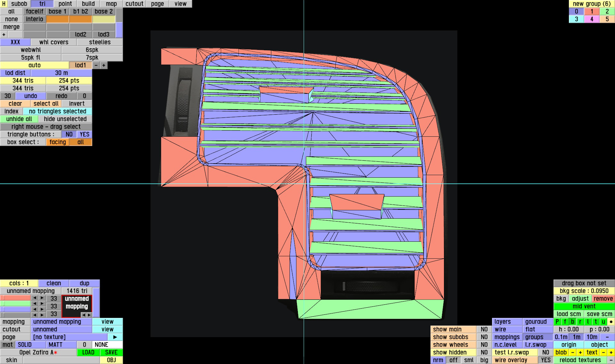
Task: Toggle the show main NO switch
Action: pyautogui.click(x=484, y=329)
